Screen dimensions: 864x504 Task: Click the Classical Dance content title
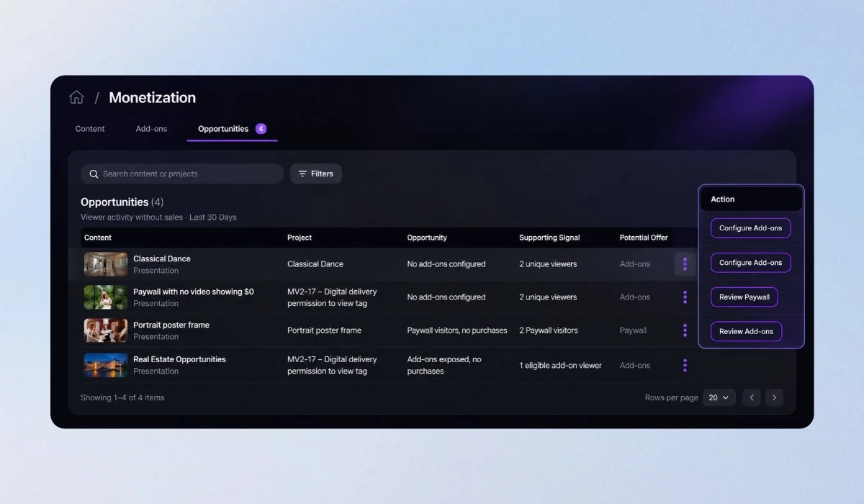(x=162, y=258)
